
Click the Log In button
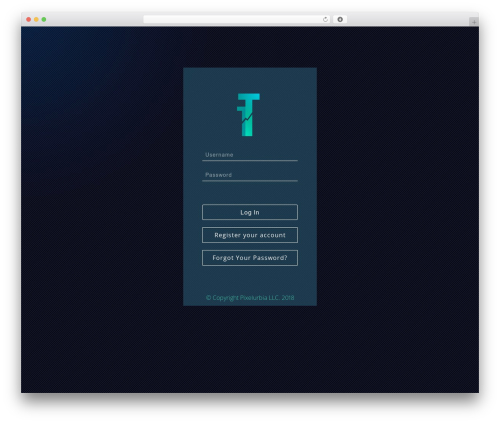250,212
